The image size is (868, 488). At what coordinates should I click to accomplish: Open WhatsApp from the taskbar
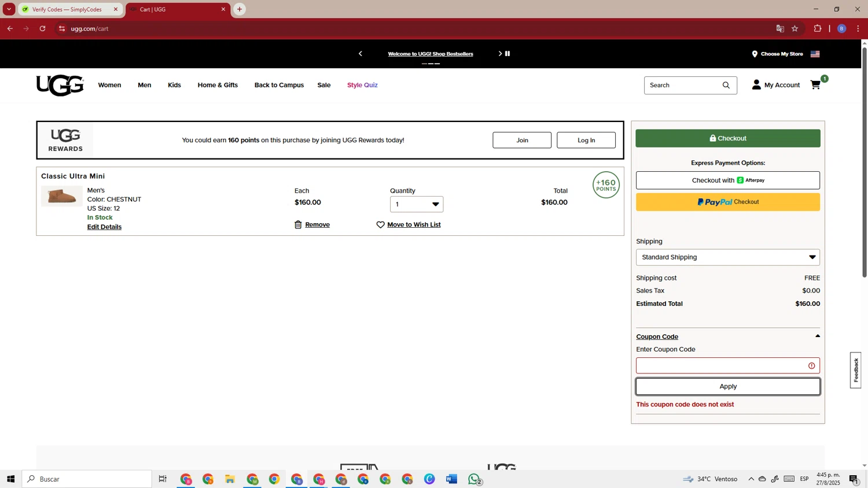click(474, 479)
